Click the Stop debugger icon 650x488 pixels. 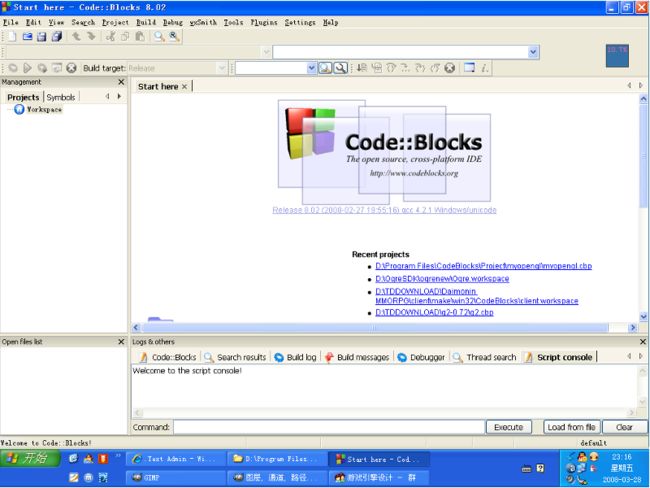pos(450,68)
